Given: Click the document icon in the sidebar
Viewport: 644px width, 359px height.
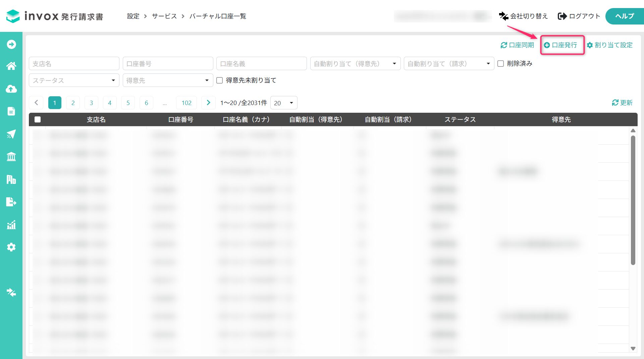Looking at the screenshot, I should (11, 111).
